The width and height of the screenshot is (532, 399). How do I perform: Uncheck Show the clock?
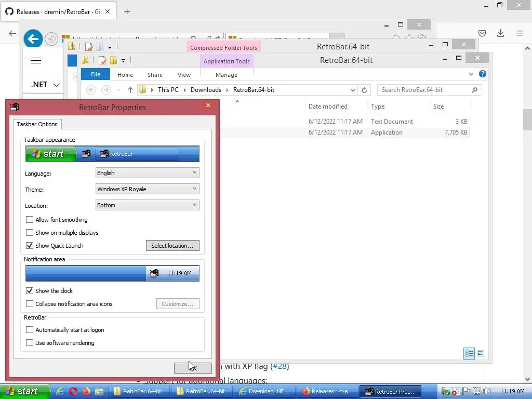[30, 291]
